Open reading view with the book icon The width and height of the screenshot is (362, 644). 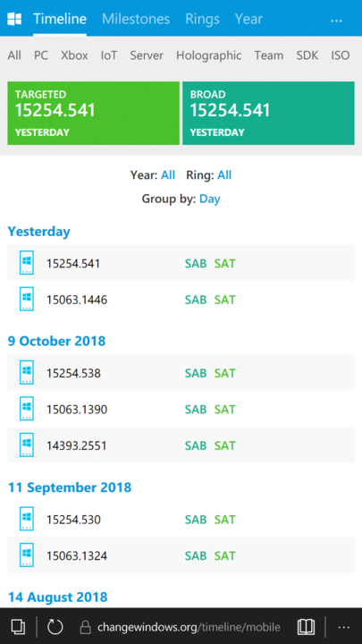pos(306,627)
